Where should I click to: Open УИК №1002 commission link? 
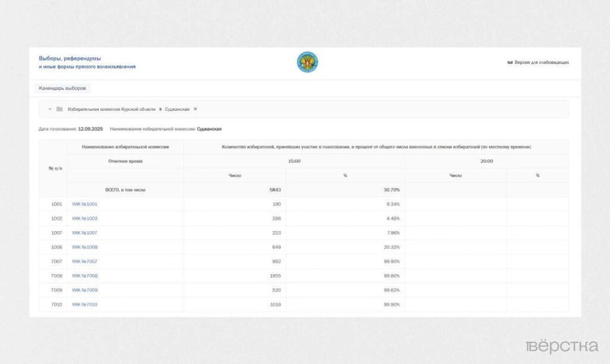pyautogui.click(x=85, y=219)
